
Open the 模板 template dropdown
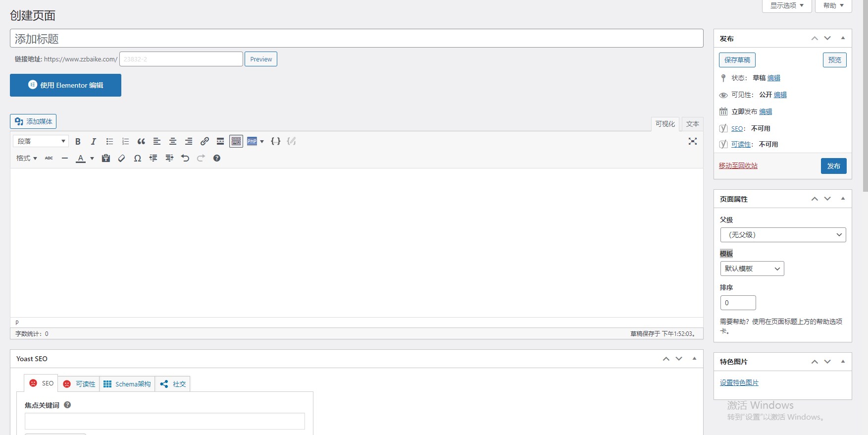click(752, 269)
